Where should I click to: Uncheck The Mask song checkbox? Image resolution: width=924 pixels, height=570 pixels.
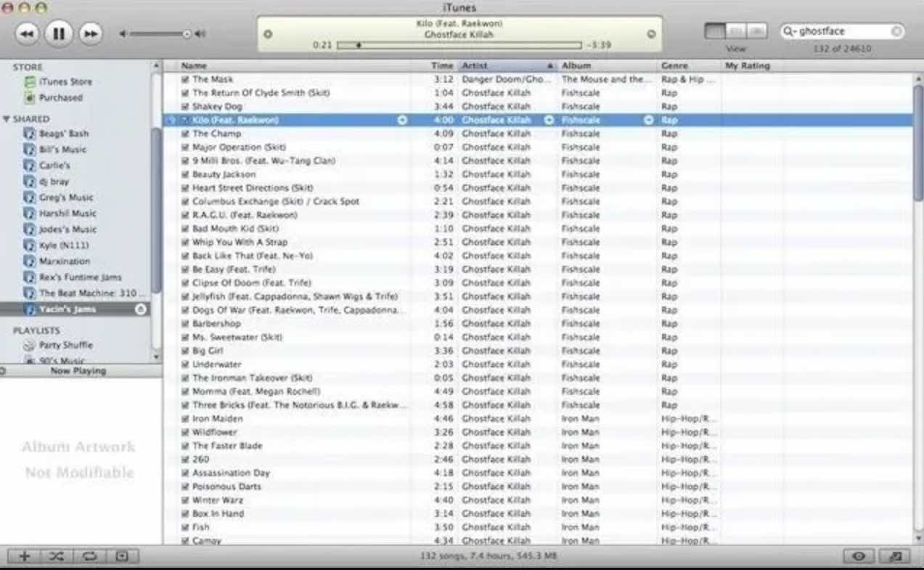(x=186, y=80)
